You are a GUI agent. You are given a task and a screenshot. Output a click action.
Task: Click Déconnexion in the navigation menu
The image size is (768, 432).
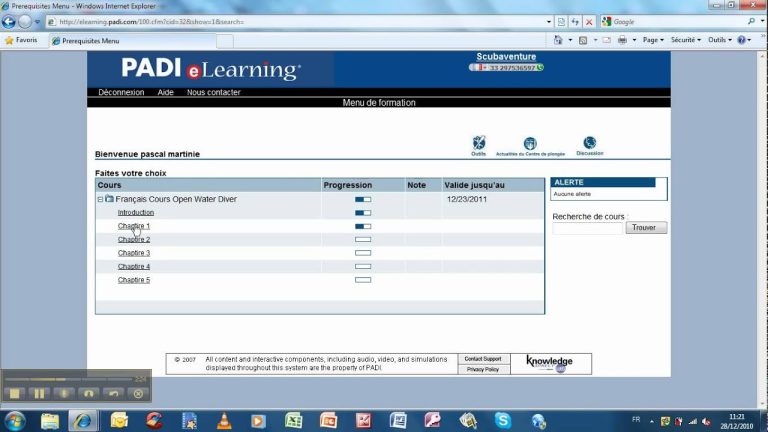click(x=121, y=92)
